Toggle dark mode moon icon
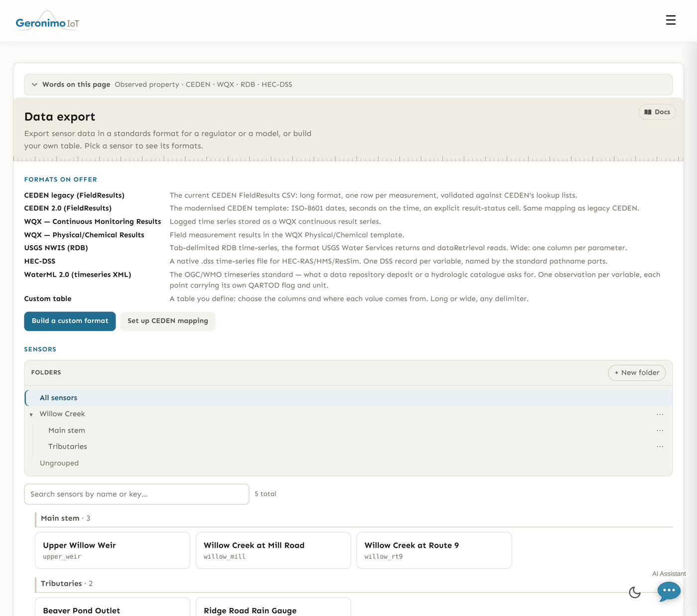 (635, 592)
